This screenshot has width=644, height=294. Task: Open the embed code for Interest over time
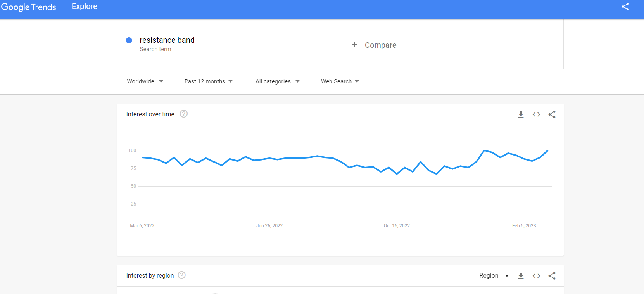(536, 114)
